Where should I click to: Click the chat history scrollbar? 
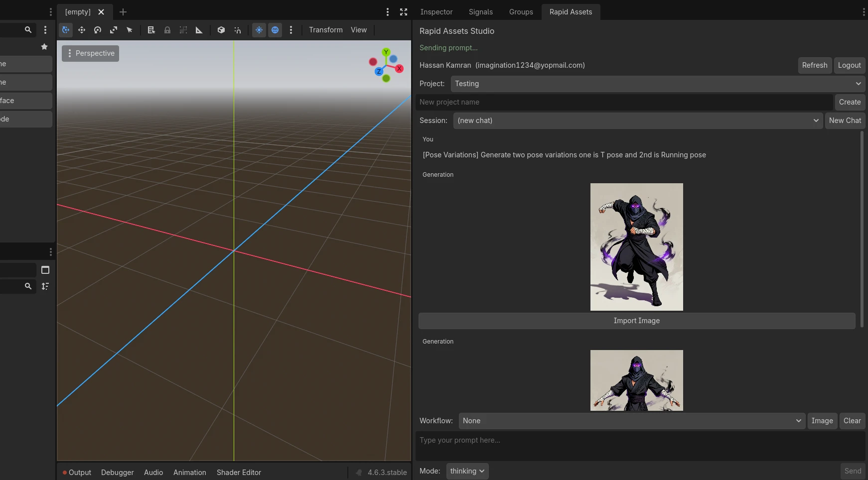(x=862, y=229)
